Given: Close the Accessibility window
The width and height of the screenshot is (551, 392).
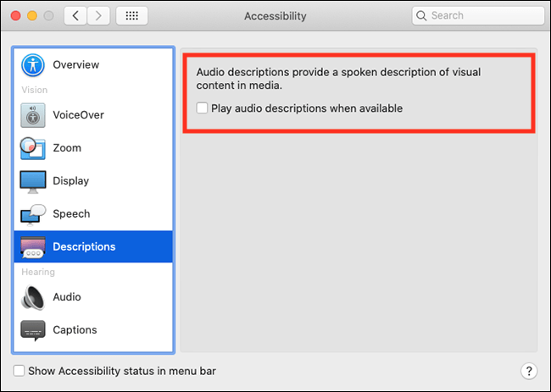Looking at the screenshot, I should click(17, 16).
